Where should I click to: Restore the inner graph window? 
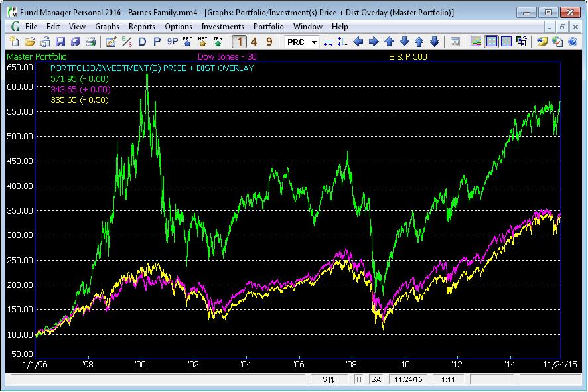click(562, 27)
